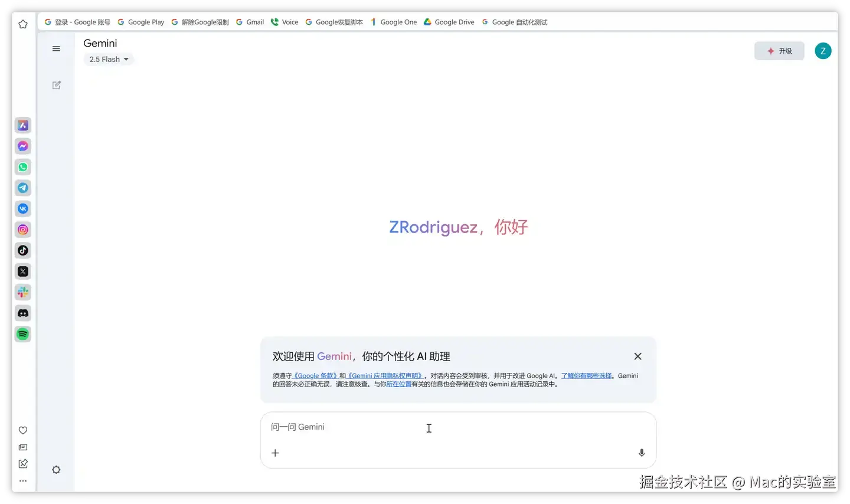Open the three-dot more sidebar options
The height and width of the screenshot is (504, 850).
[x=23, y=481]
